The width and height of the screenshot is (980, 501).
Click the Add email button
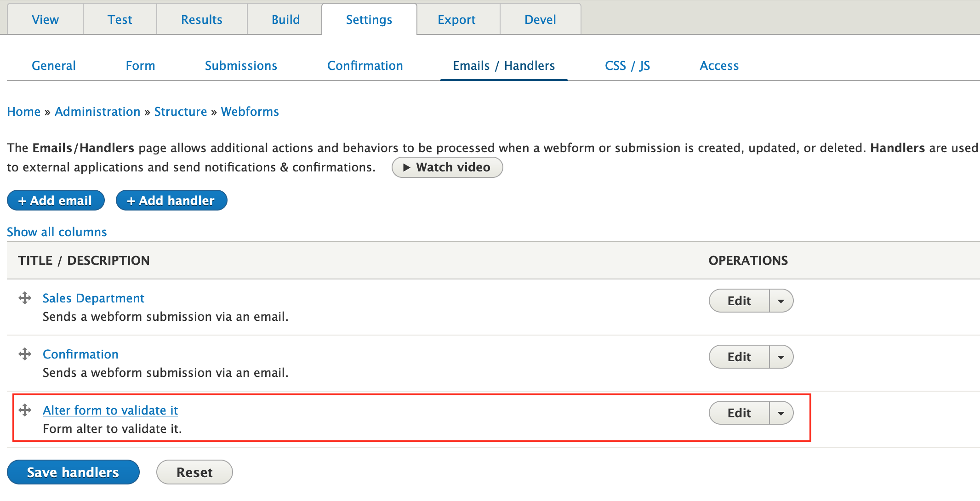56,200
